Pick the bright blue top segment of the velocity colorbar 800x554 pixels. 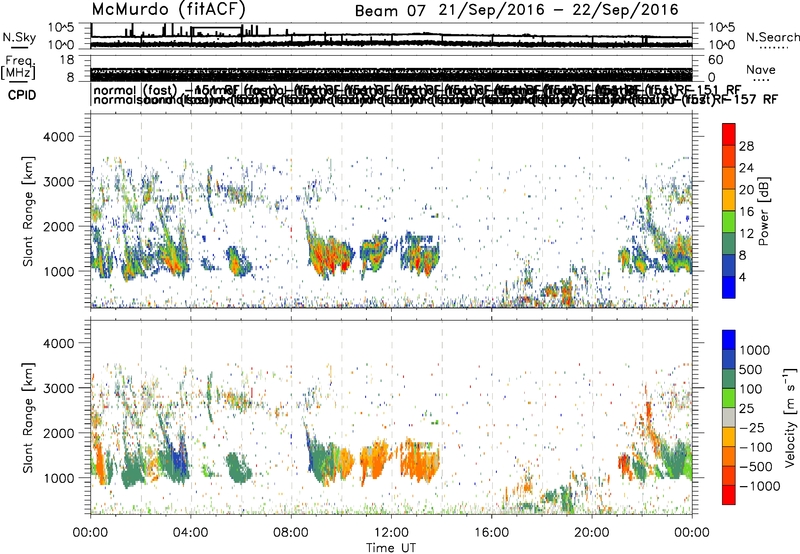tap(729, 340)
